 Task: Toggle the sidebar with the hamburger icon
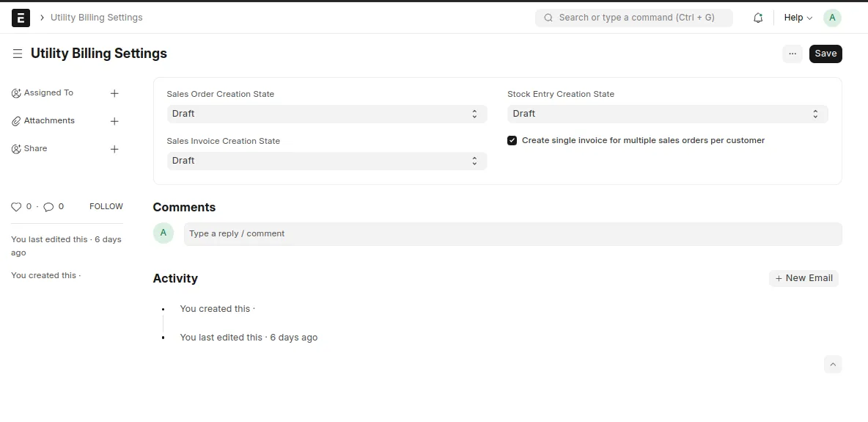pyautogui.click(x=18, y=54)
